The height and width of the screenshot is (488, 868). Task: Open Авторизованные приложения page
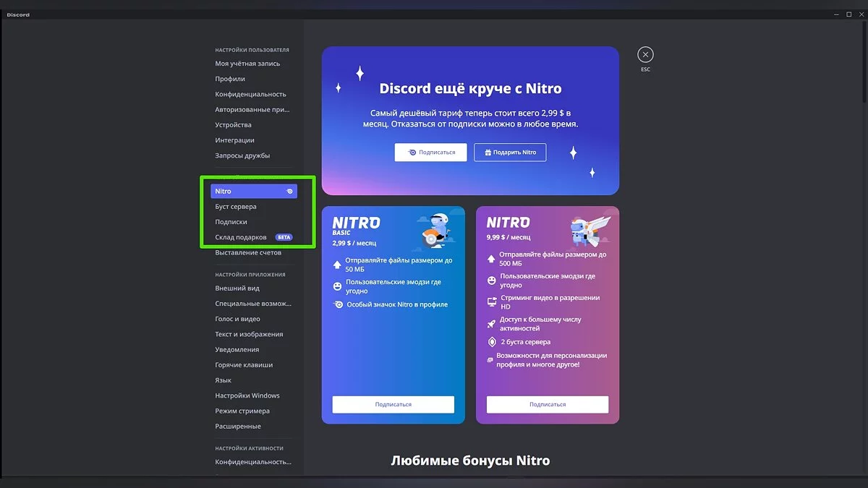pyautogui.click(x=252, y=110)
